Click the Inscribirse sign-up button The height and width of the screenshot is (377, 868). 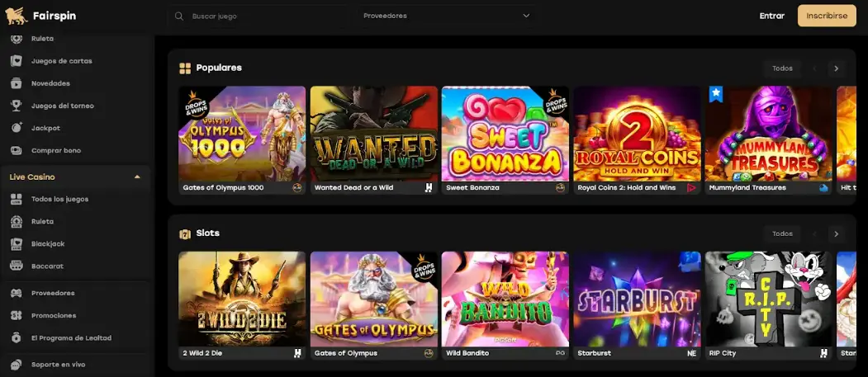pos(827,16)
